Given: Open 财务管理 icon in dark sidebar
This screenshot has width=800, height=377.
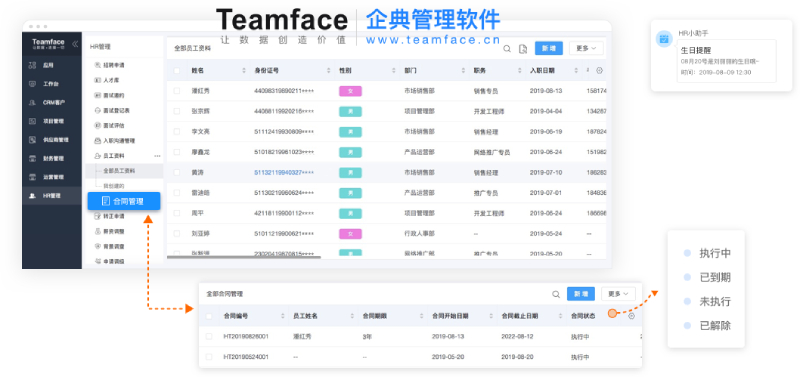Looking at the screenshot, I should 33,158.
